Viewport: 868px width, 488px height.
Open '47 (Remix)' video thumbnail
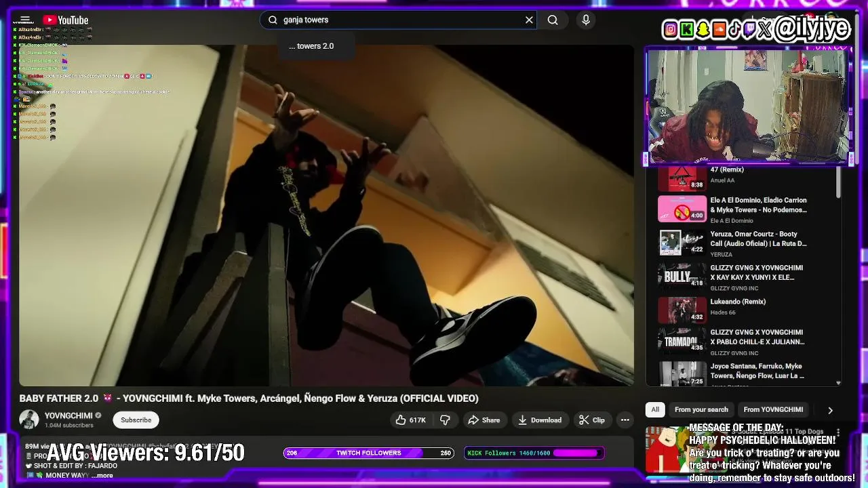[682, 178]
